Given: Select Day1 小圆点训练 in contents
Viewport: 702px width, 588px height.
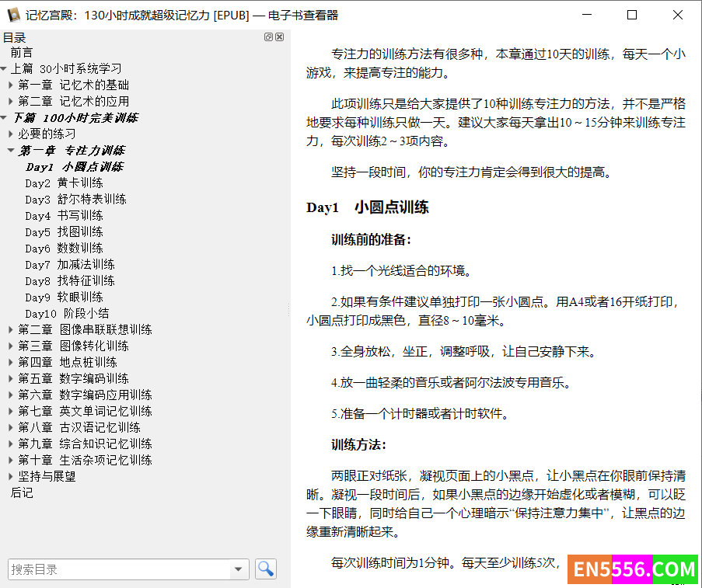Looking at the screenshot, I should pyautogui.click(x=75, y=167).
